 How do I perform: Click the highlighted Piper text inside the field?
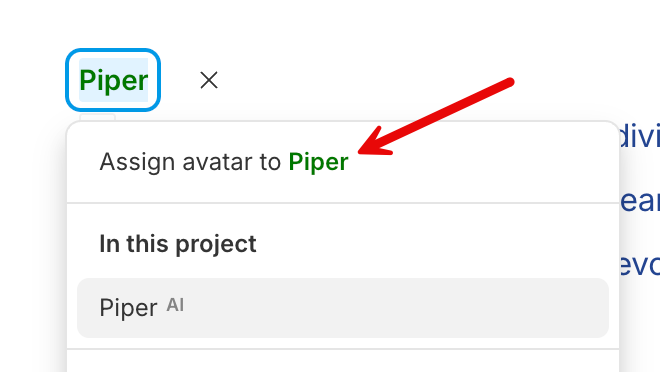coord(114,80)
